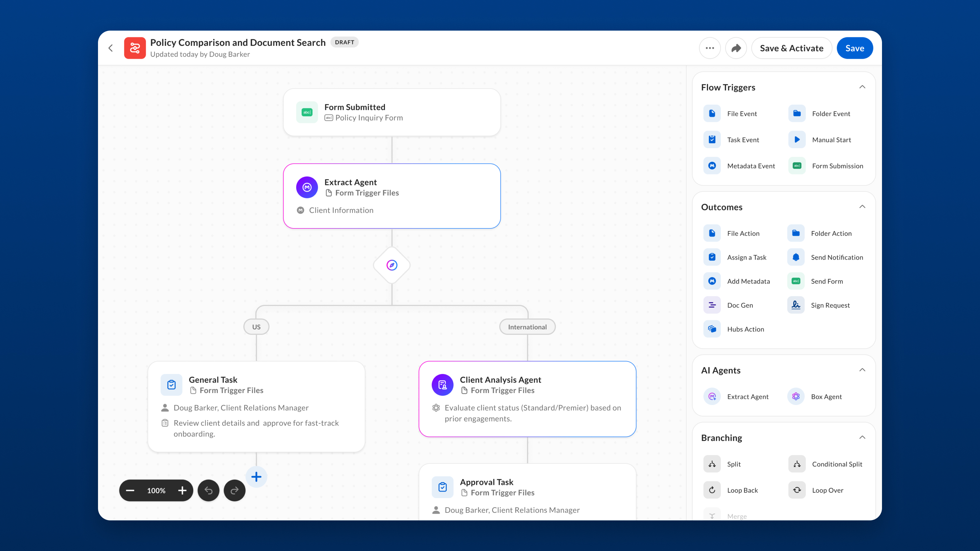Open the three-dot more options menu
Screen dimensions: 980x551
pos(710,48)
